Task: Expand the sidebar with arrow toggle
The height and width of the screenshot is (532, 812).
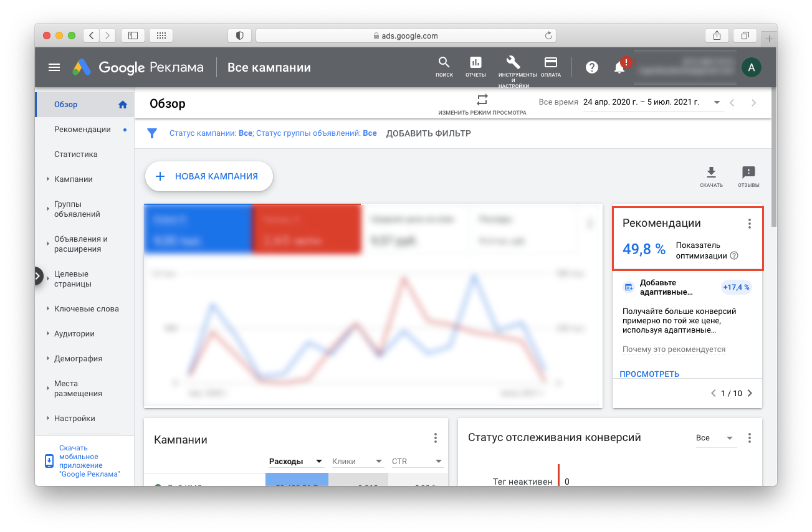Action: [37, 276]
